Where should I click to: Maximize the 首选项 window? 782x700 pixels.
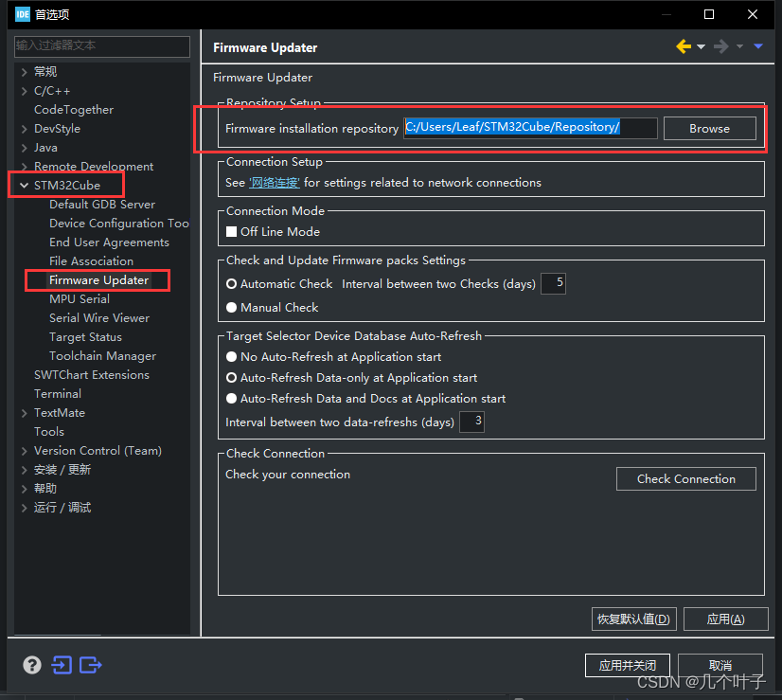(709, 14)
